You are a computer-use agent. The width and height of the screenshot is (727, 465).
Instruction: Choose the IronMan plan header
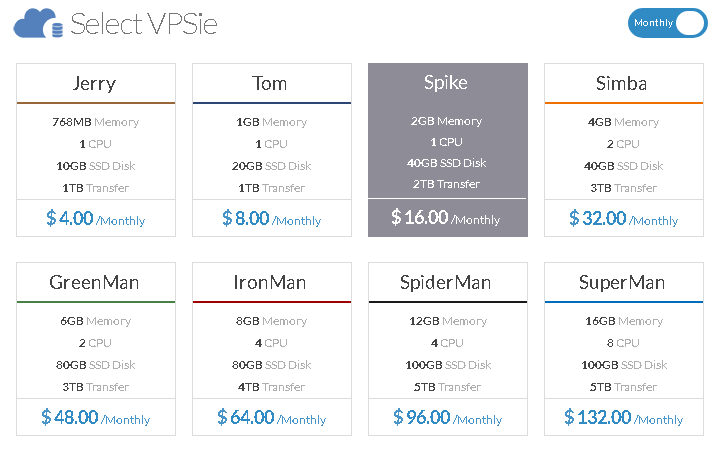tap(272, 282)
